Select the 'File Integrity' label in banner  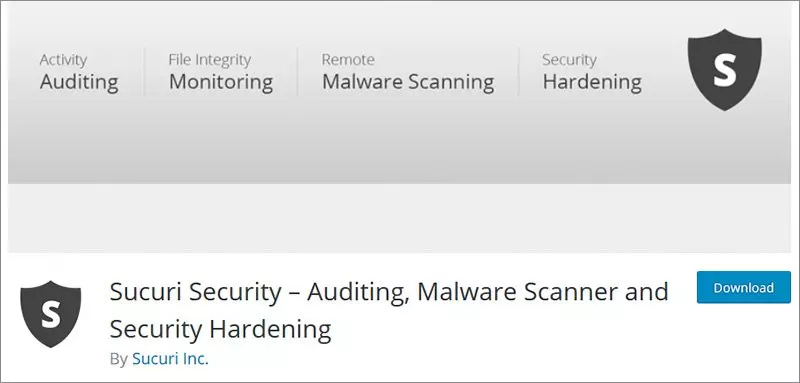(x=210, y=60)
